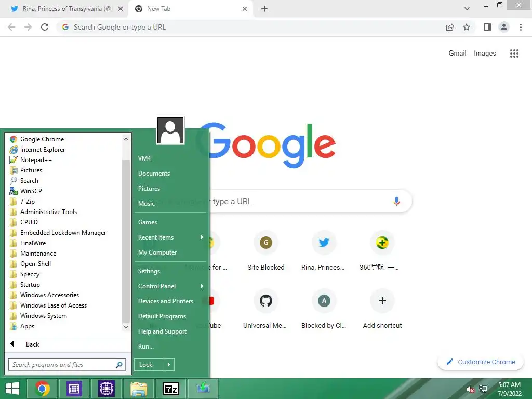
Task: Open Documents from the Start menu
Action: [x=154, y=174]
